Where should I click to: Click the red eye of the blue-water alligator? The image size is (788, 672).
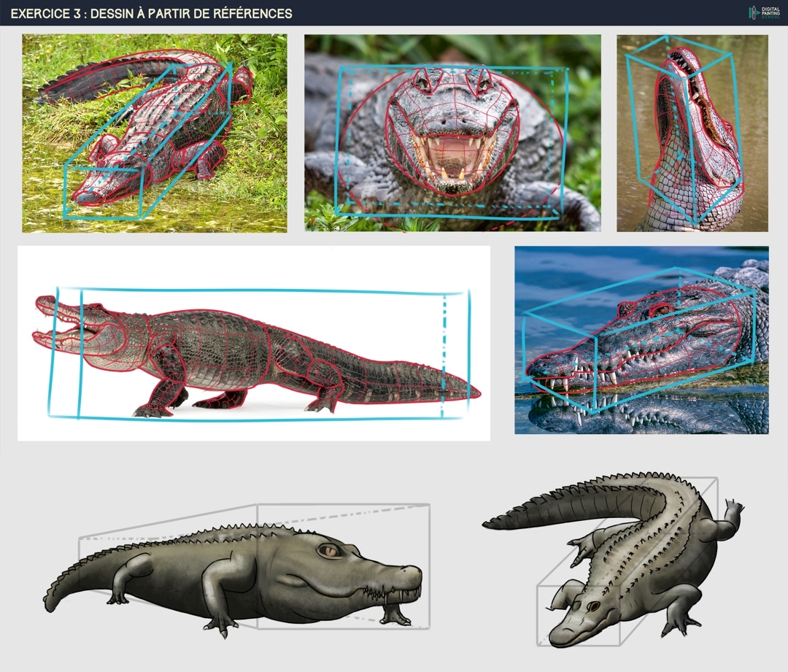coord(662,309)
